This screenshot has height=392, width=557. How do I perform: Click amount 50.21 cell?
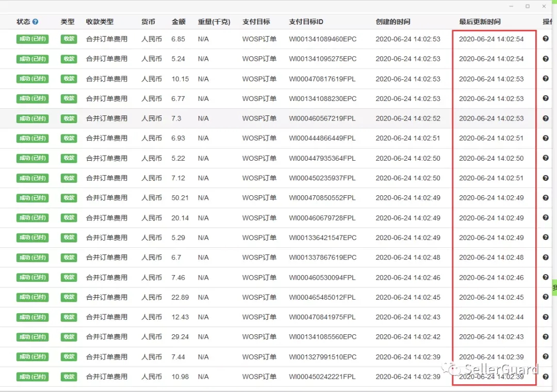(x=180, y=198)
